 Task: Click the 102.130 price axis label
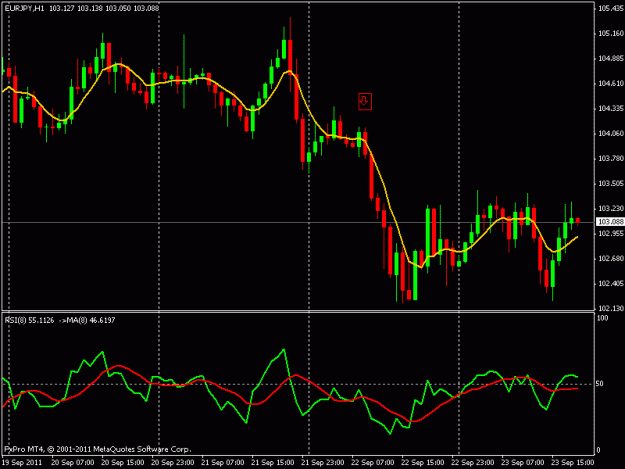tap(611, 308)
